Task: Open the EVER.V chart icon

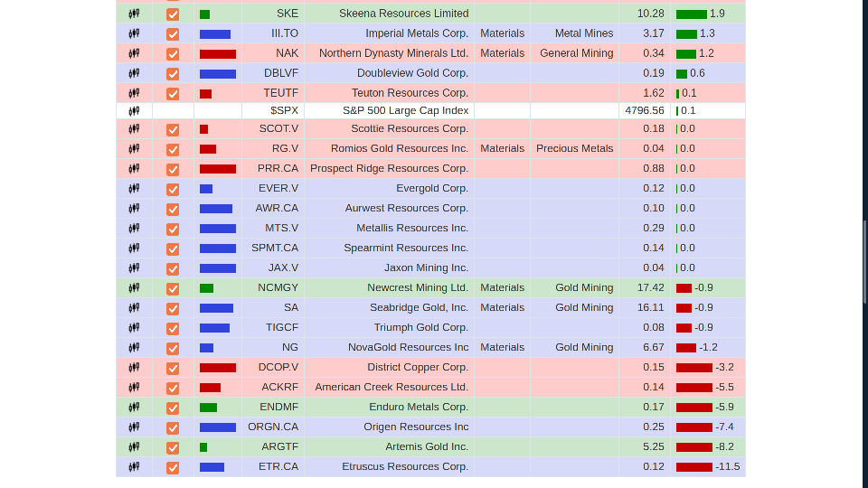Action: point(134,188)
